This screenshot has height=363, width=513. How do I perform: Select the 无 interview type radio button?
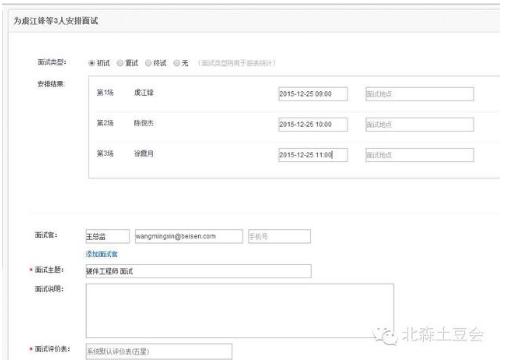point(177,63)
